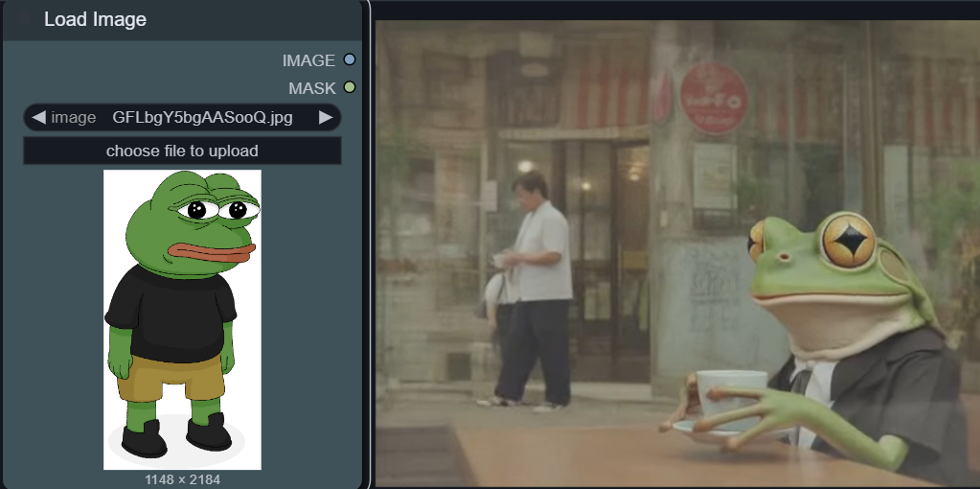Select next image with right arrow
The image size is (980, 489).
(x=326, y=118)
